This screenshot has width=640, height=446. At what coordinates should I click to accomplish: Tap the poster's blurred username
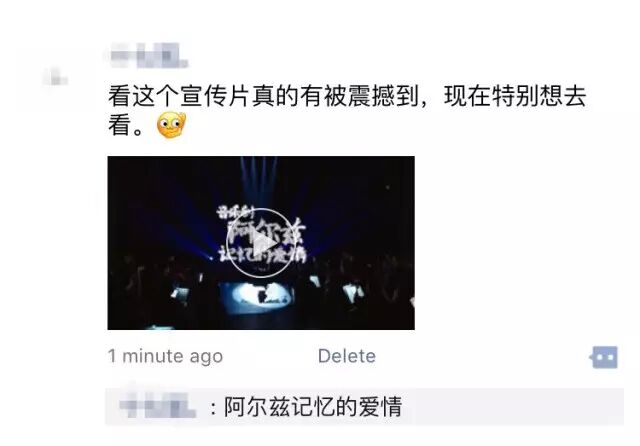point(149,55)
